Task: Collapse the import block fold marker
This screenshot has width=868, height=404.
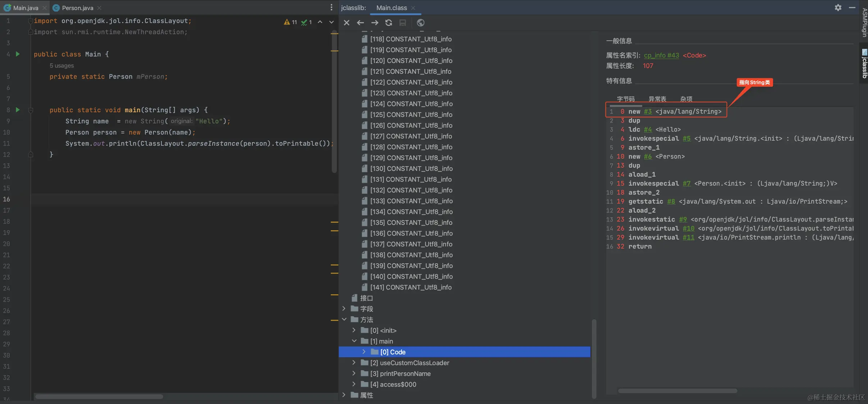Action: (x=31, y=21)
